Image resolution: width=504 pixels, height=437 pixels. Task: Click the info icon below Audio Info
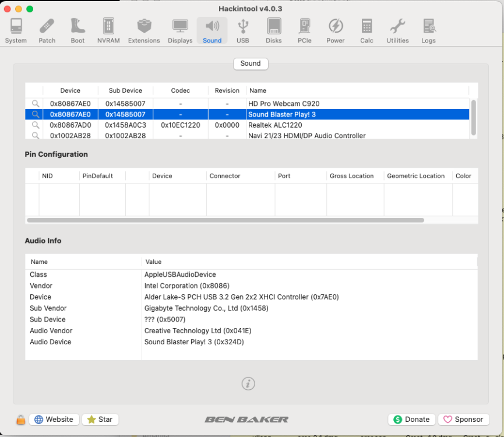[x=248, y=383]
